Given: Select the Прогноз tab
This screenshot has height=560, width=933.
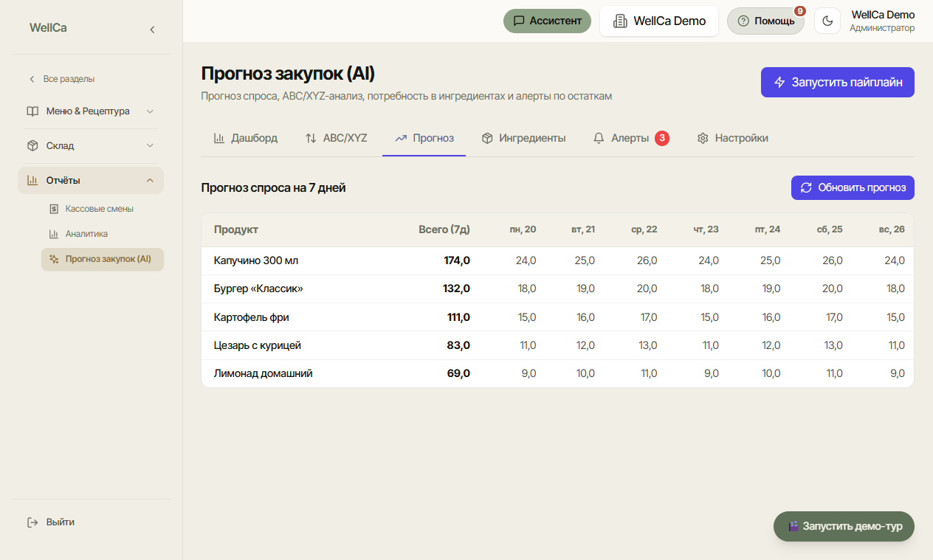Looking at the screenshot, I should (424, 138).
